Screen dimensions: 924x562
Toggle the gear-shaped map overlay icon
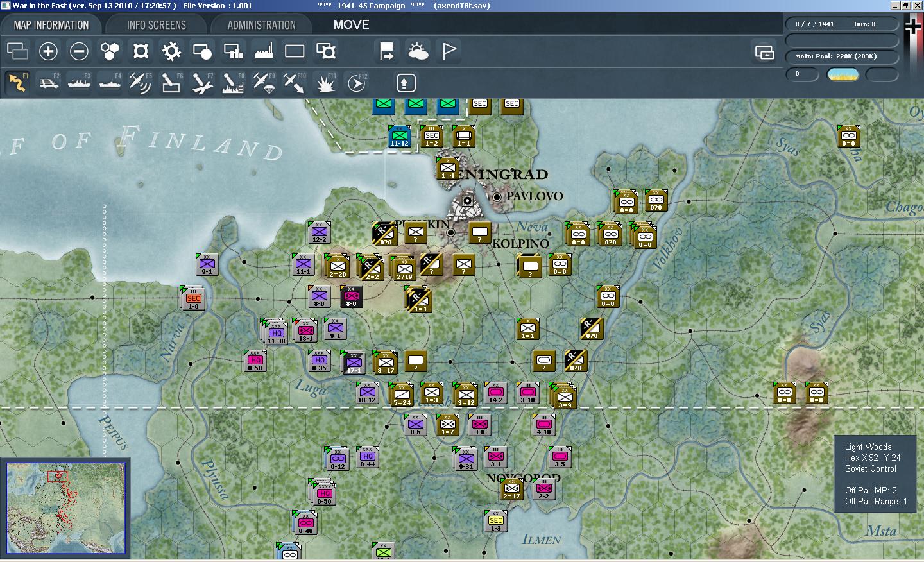(171, 51)
